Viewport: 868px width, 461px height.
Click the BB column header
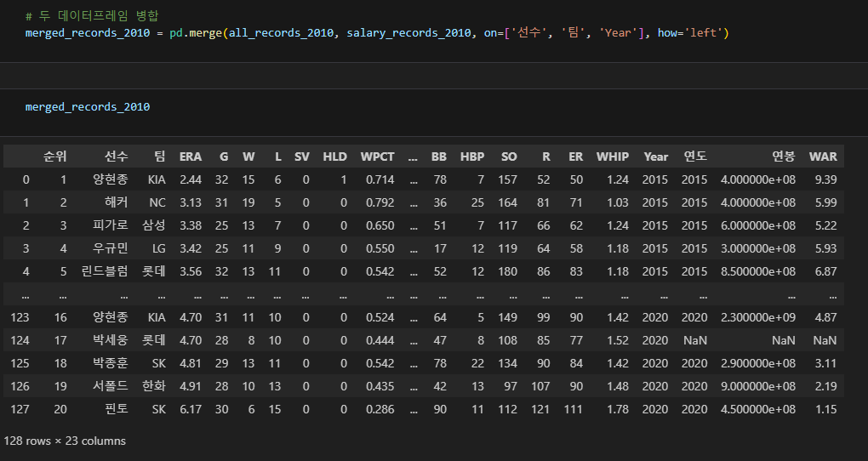click(x=439, y=157)
